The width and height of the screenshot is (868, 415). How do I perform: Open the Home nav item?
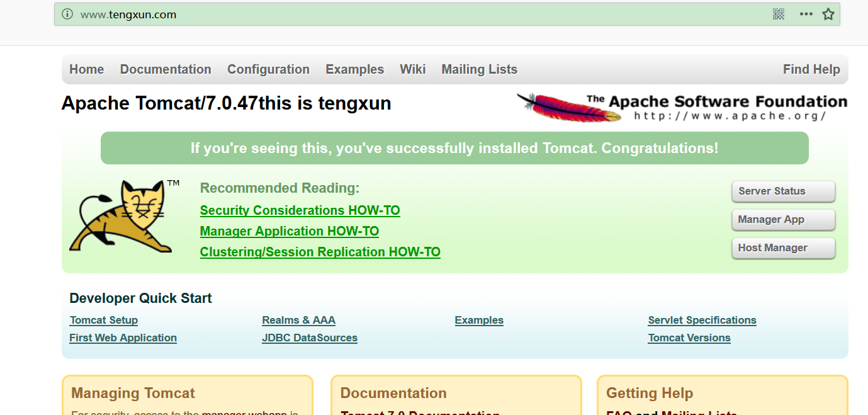pos(87,69)
